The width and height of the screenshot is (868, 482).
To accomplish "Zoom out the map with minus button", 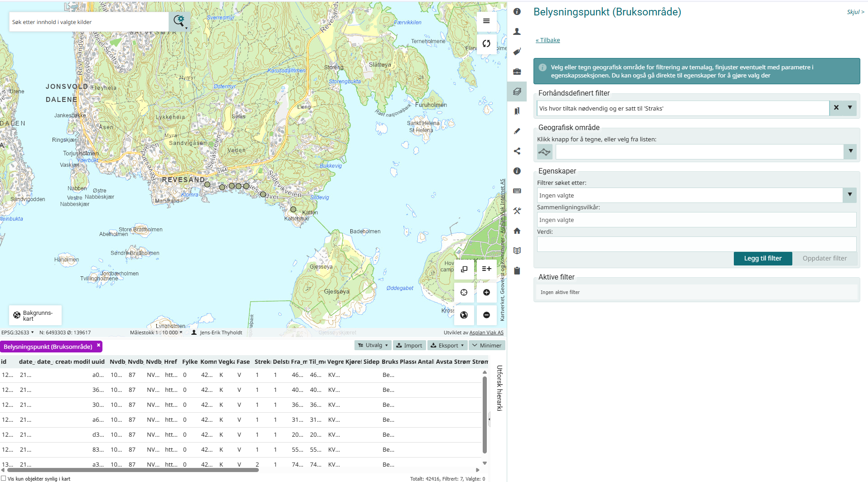I will 486,315.
